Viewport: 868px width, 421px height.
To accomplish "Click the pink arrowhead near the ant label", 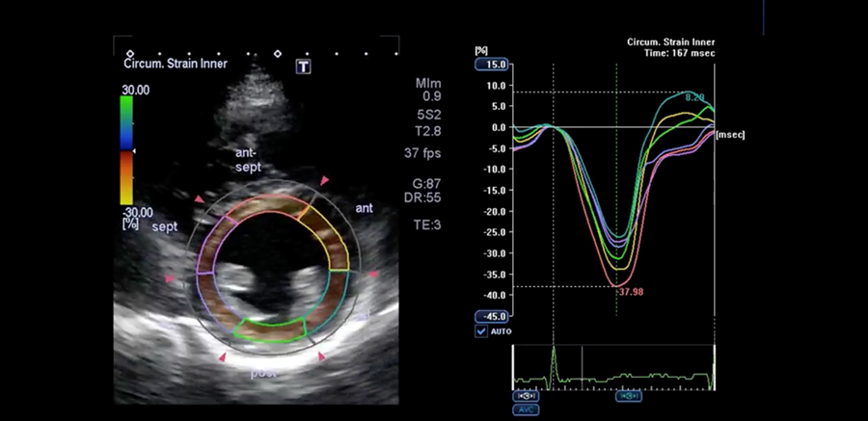I will (325, 180).
